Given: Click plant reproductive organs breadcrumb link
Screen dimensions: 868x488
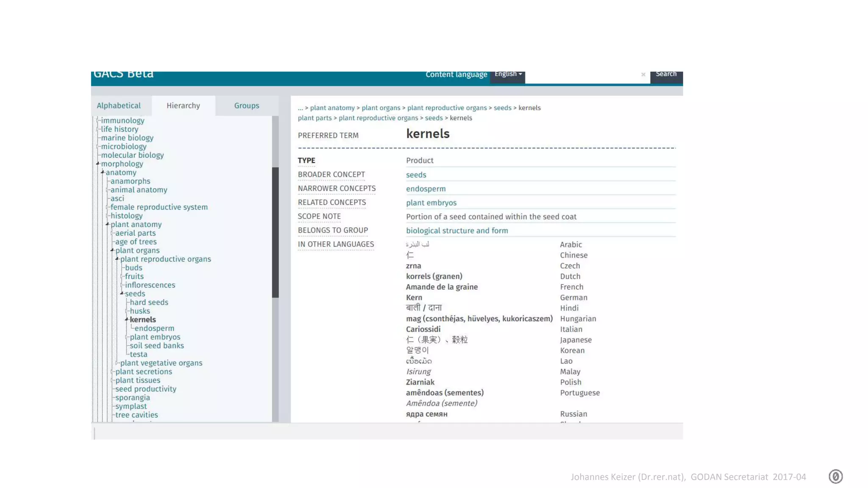Looking at the screenshot, I should (447, 108).
